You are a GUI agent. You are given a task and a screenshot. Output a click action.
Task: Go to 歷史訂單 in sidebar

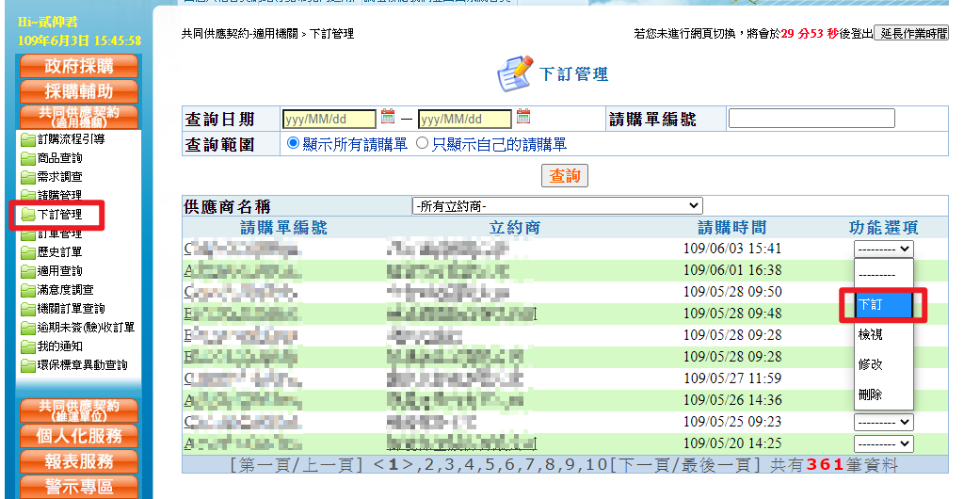point(59,252)
